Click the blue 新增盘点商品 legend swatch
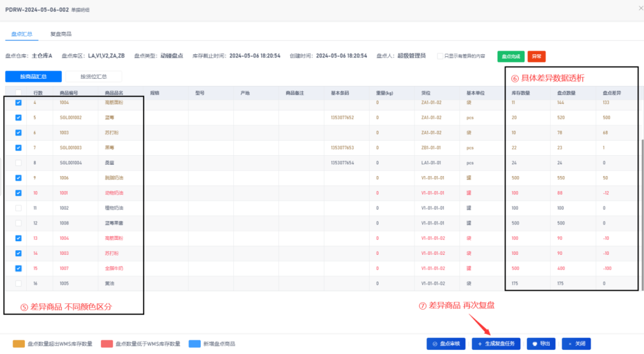This screenshot has width=644, height=354. (194, 344)
